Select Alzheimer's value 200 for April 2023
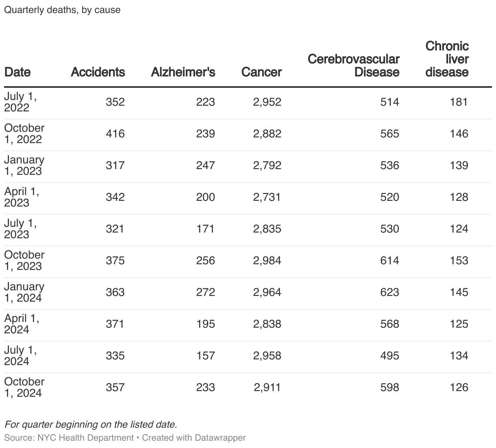Image resolution: width=496 pixels, height=448 pixels. click(205, 197)
